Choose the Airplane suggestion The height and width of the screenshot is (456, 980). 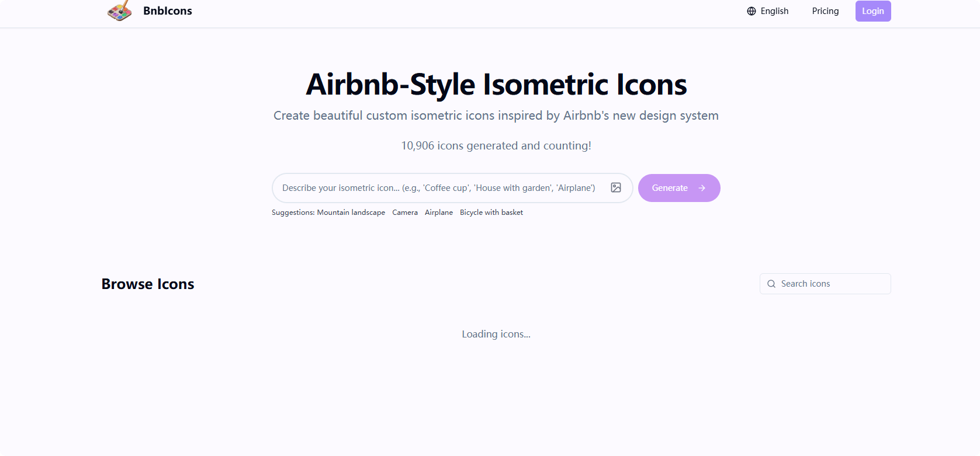point(439,213)
